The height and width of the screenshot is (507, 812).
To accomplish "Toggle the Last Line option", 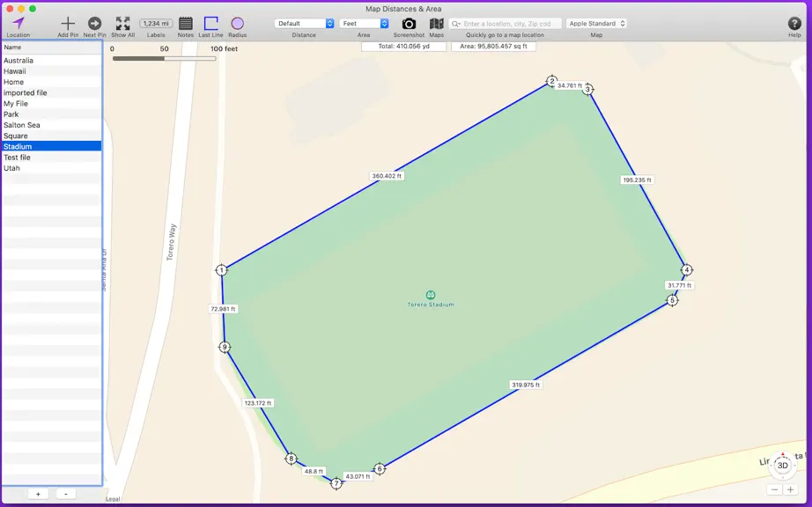I will pos(210,23).
